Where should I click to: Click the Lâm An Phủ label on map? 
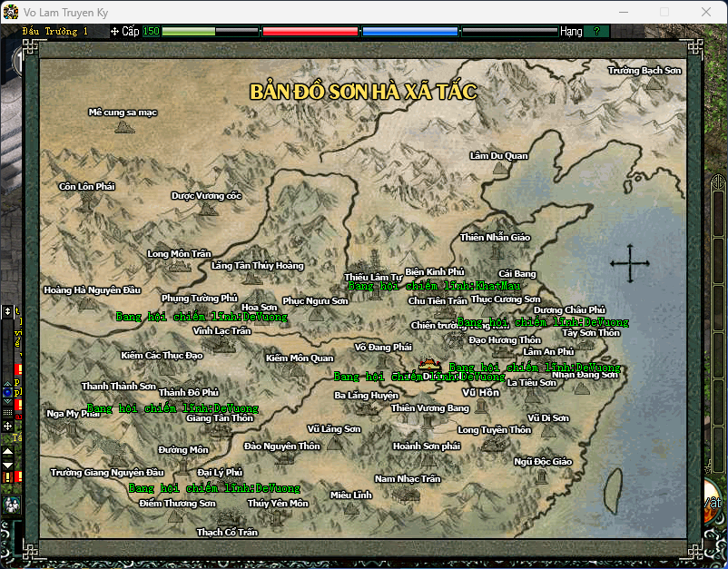point(549,351)
